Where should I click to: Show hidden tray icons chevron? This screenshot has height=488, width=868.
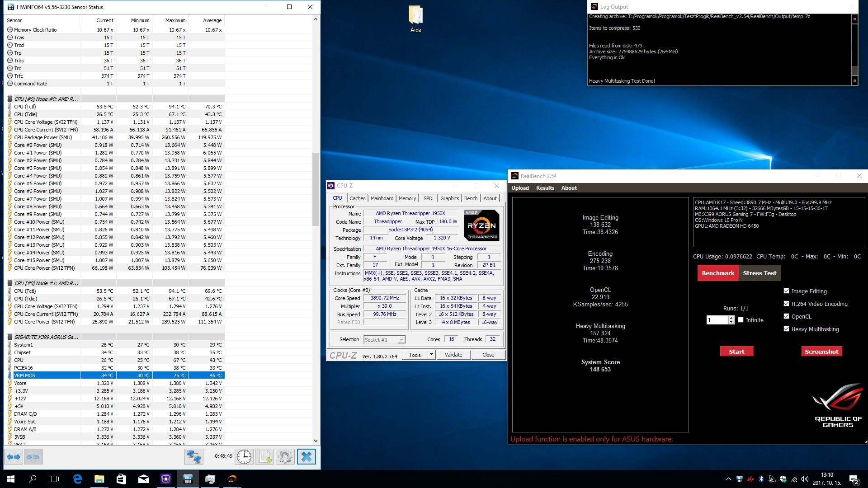point(728,479)
